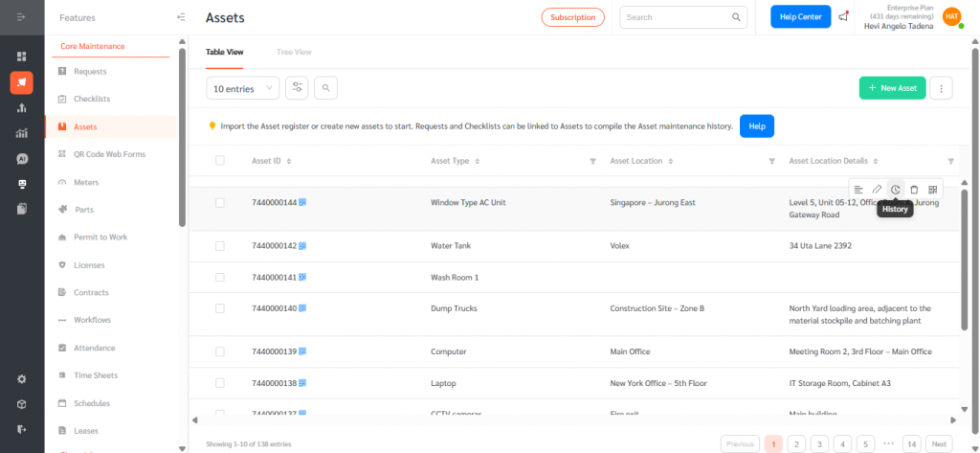Delete asset using the trash icon
980x453 pixels.
tap(914, 190)
